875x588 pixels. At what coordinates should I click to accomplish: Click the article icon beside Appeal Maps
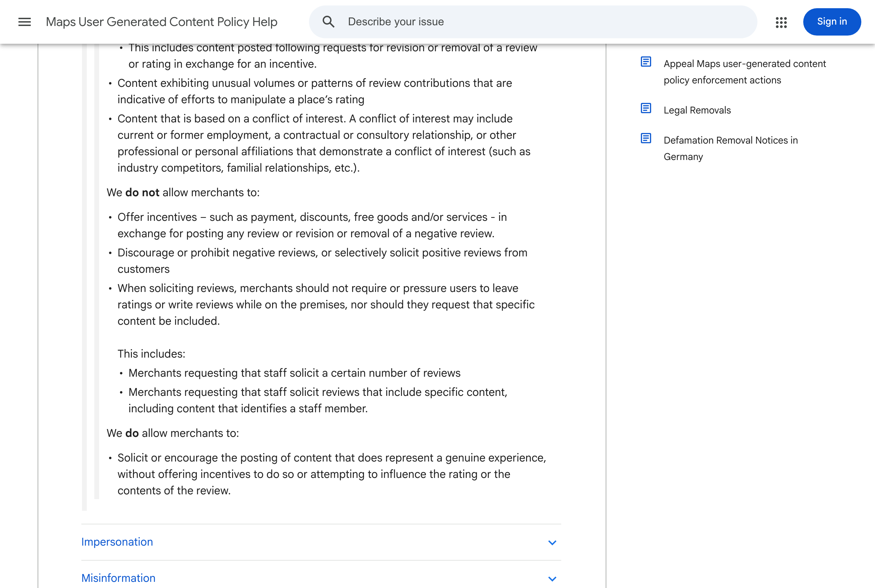(x=646, y=62)
